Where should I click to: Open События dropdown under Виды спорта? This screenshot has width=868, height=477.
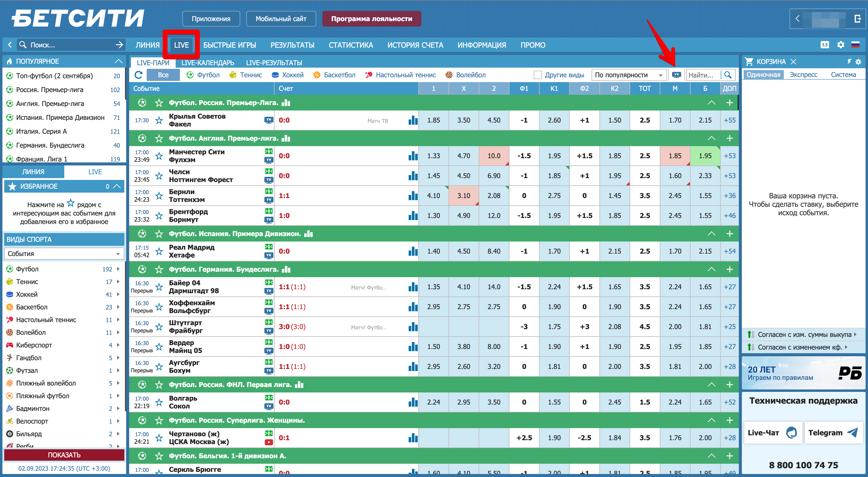64,254
